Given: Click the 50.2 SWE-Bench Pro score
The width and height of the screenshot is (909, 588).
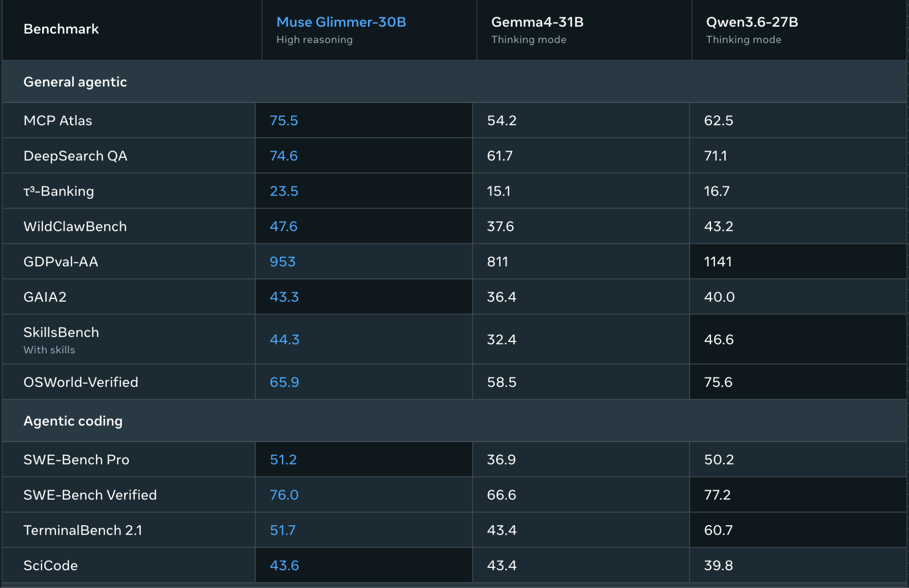Looking at the screenshot, I should click(x=719, y=459).
